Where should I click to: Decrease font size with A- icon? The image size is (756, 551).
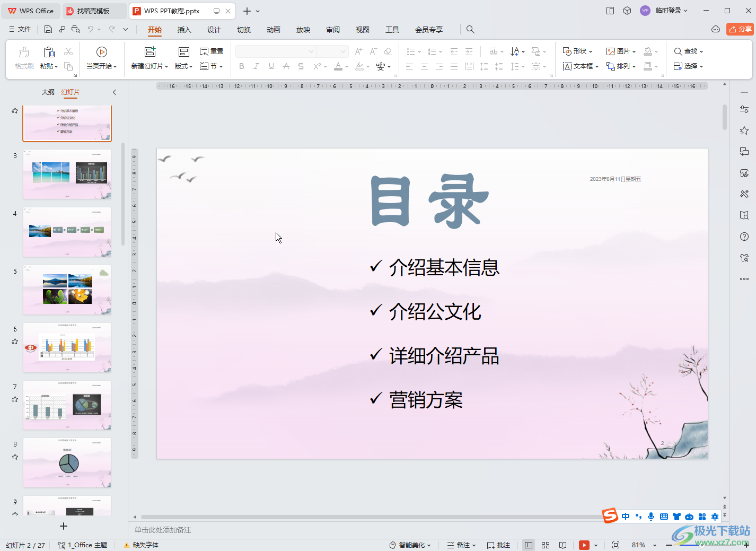click(373, 51)
